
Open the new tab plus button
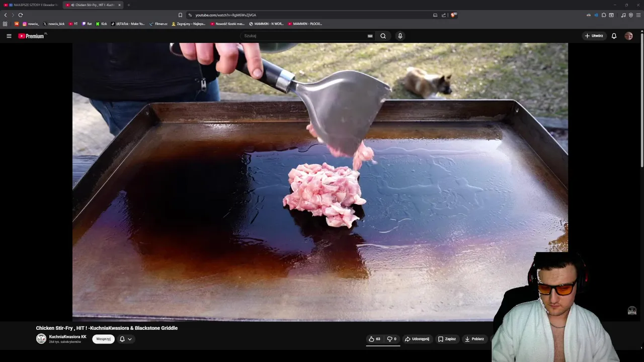click(128, 5)
